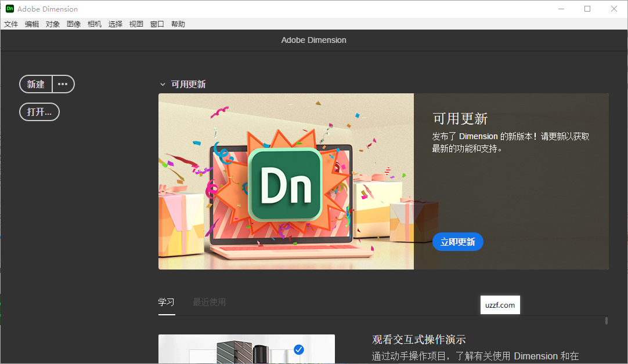This screenshot has height=364, width=628.
Task: Open the 窗口 menu
Action: pos(157,24)
